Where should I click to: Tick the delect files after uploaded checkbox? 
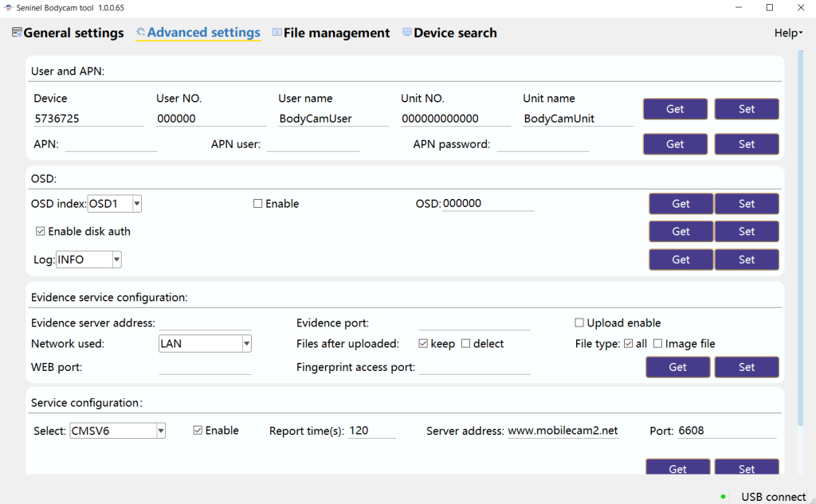point(466,344)
